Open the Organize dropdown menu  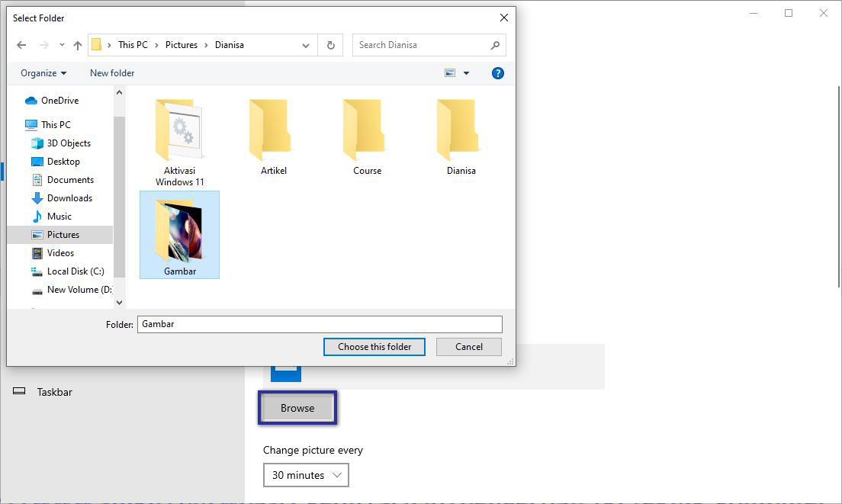coord(41,72)
